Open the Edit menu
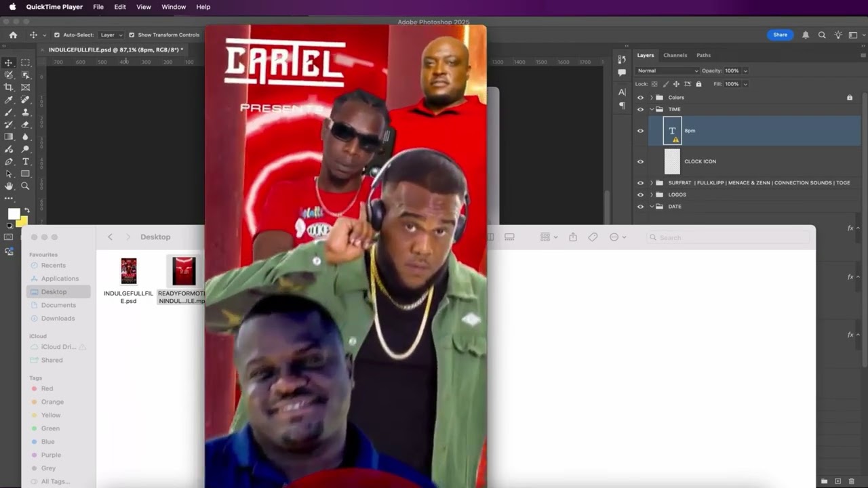 click(x=120, y=7)
